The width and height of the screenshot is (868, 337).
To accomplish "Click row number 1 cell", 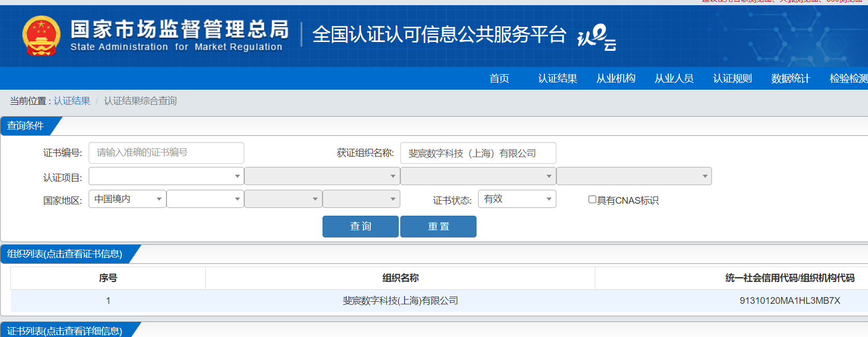I will pyautogui.click(x=108, y=301).
